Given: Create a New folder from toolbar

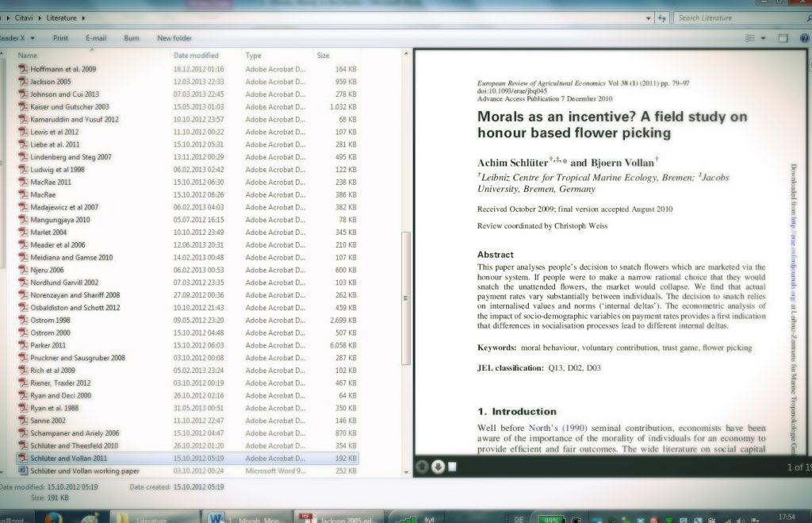Looking at the screenshot, I should pyautogui.click(x=174, y=38).
